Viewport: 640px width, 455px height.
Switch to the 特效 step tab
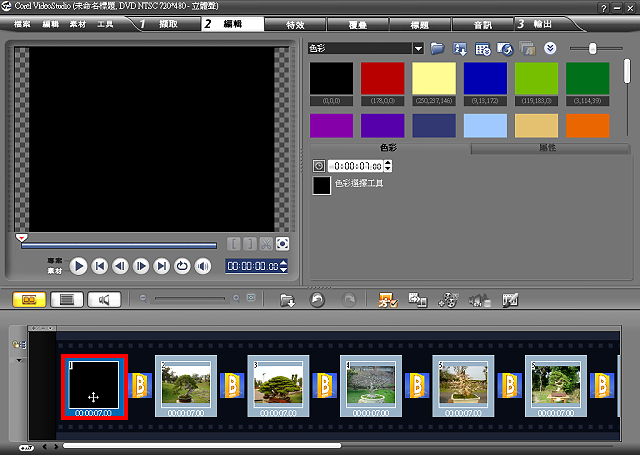pos(295,25)
